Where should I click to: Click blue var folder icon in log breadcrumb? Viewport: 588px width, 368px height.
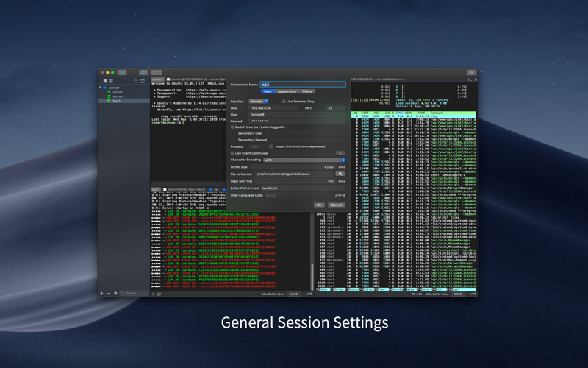coord(211,190)
